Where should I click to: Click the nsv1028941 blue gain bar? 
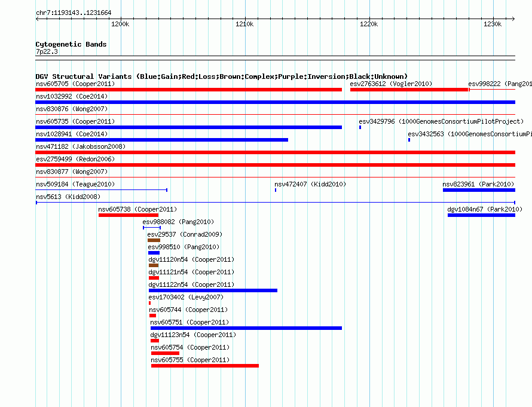(x=161, y=140)
